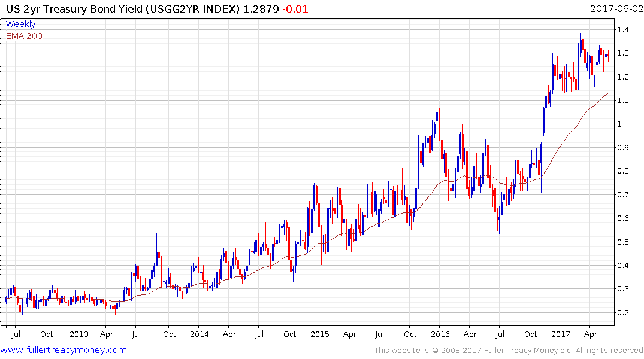The width and height of the screenshot is (644, 359).
Task: Click the '2013' x-axis label
Action: point(79,334)
